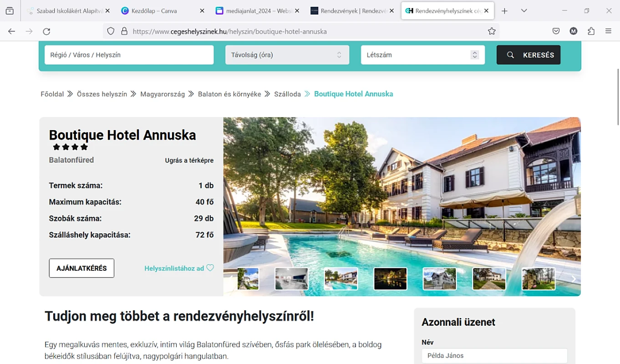Open the Magyarország breadcrumb
Image resolution: width=620 pixels, height=364 pixels.
163,94
